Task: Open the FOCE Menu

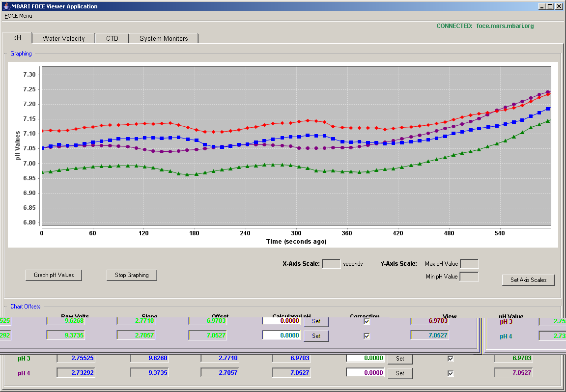Action: tap(18, 16)
